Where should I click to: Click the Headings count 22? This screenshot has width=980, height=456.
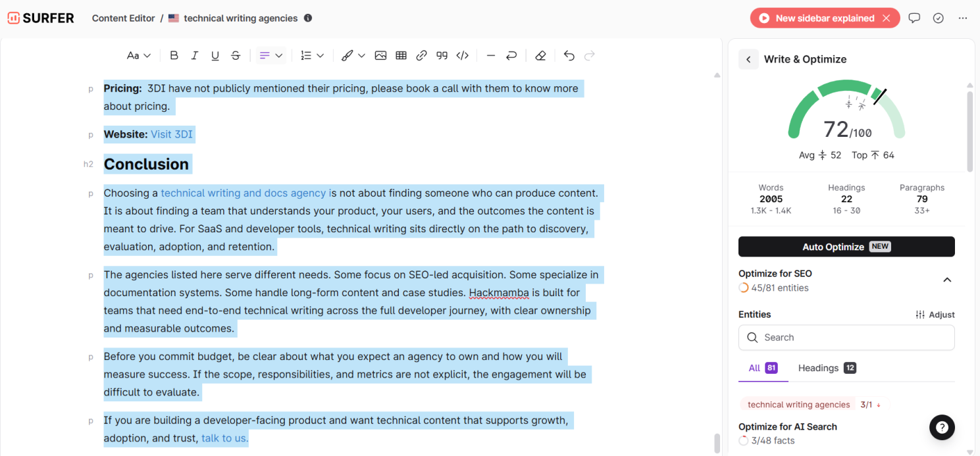tap(846, 199)
